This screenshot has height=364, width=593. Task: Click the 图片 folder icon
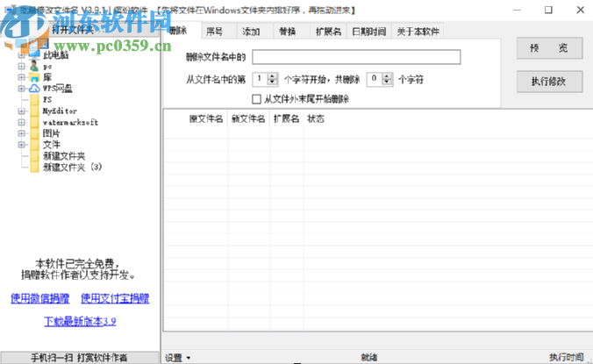point(34,133)
